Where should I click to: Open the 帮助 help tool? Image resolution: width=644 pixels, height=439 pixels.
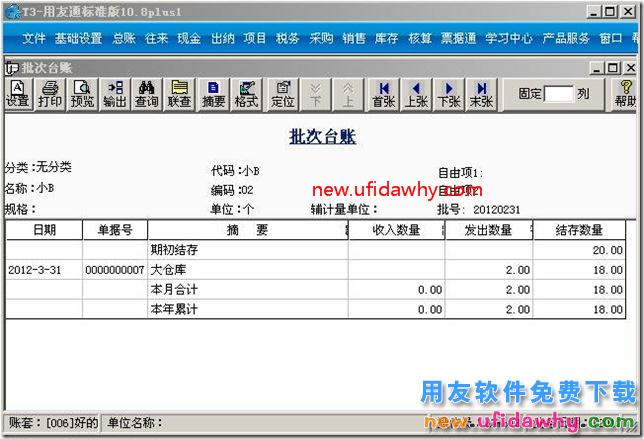[626, 94]
